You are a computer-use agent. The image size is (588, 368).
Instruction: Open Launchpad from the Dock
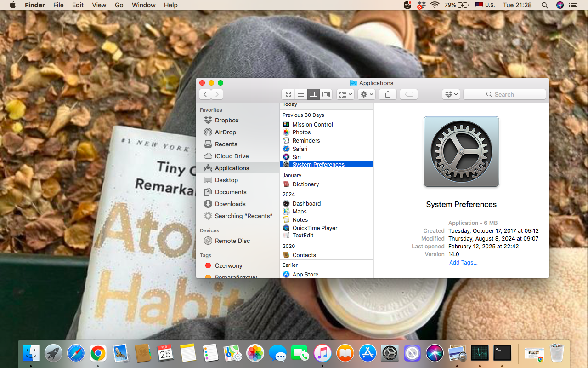[53, 353]
